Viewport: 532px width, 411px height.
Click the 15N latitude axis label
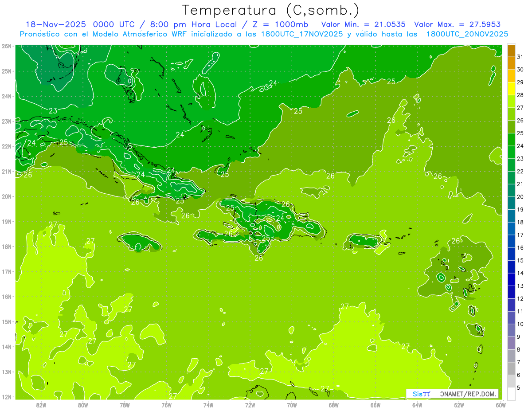[6, 322]
